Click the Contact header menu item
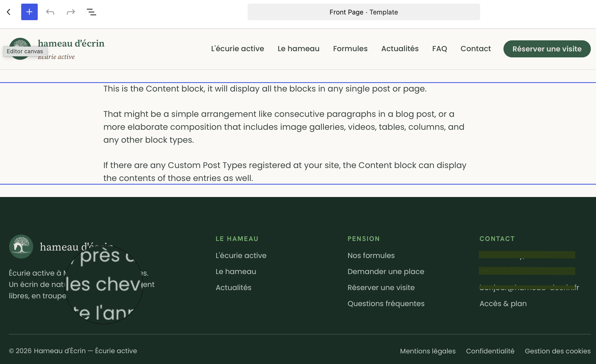This screenshot has width=596, height=364. (476, 49)
